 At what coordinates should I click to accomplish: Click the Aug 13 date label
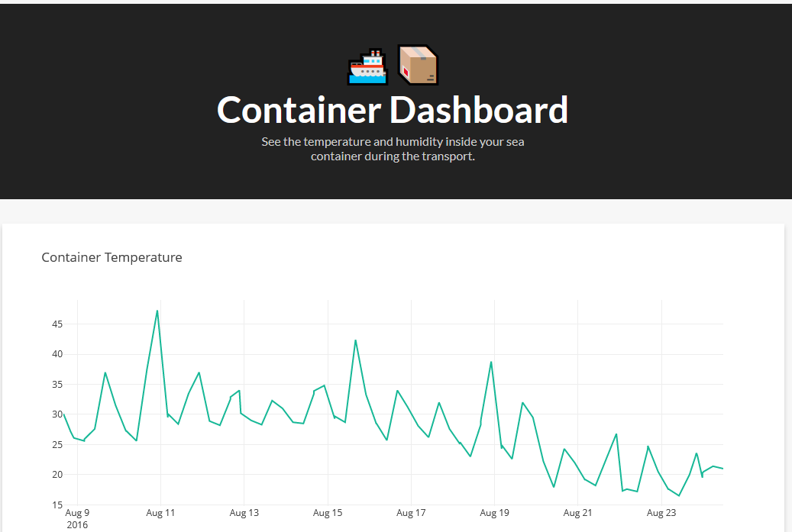click(x=244, y=513)
